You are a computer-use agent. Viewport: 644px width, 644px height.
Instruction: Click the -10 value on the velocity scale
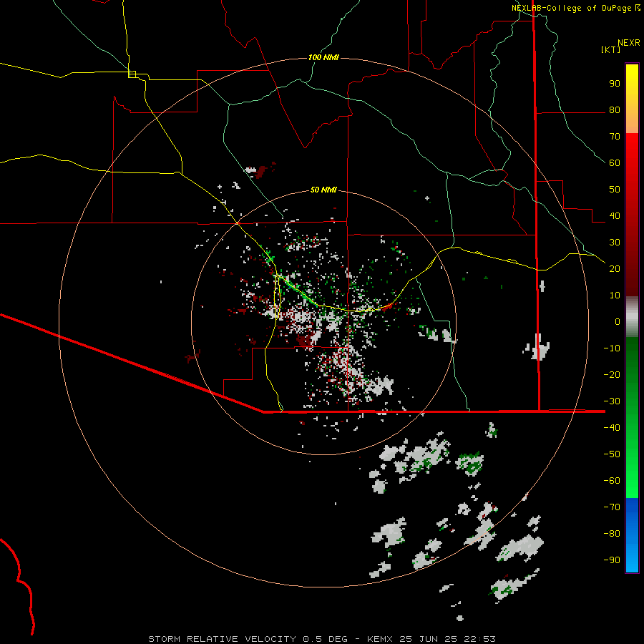click(x=612, y=348)
